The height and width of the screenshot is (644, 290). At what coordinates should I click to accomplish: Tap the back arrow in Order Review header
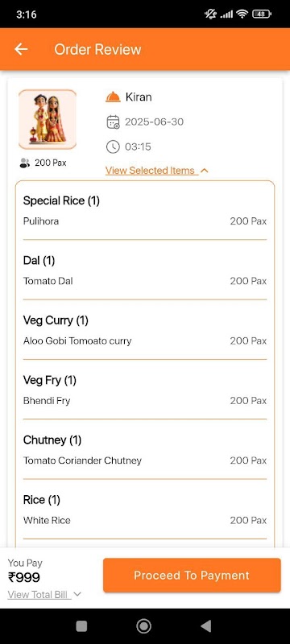pyautogui.click(x=21, y=49)
